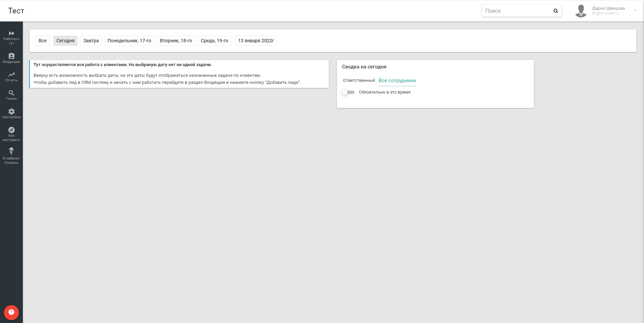
Task: Open the "Как настроить" compass guide
Action: point(11,134)
